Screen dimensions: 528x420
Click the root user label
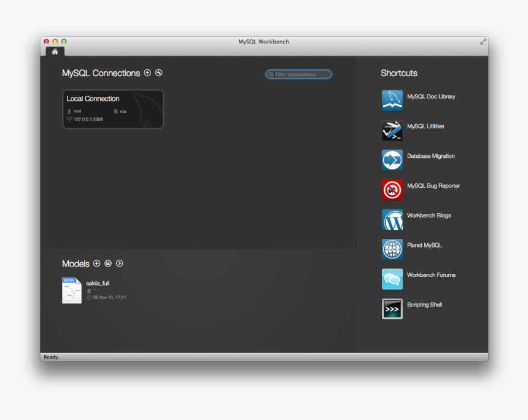(77, 111)
